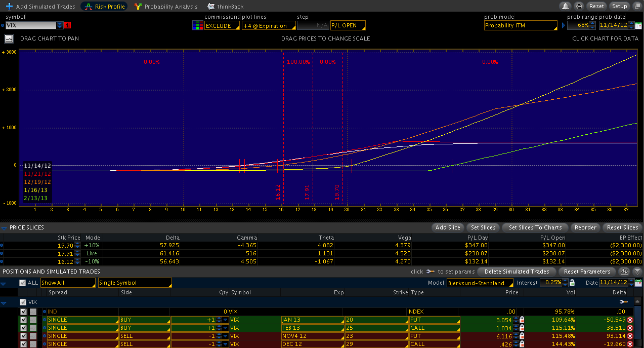Click the chart image icon above the graph

click(x=9, y=38)
